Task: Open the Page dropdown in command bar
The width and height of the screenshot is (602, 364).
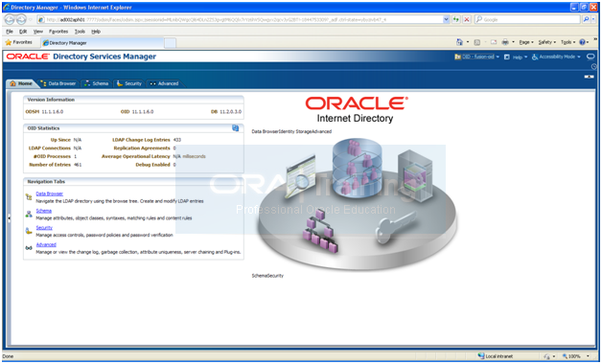Action: (x=526, y=42)
